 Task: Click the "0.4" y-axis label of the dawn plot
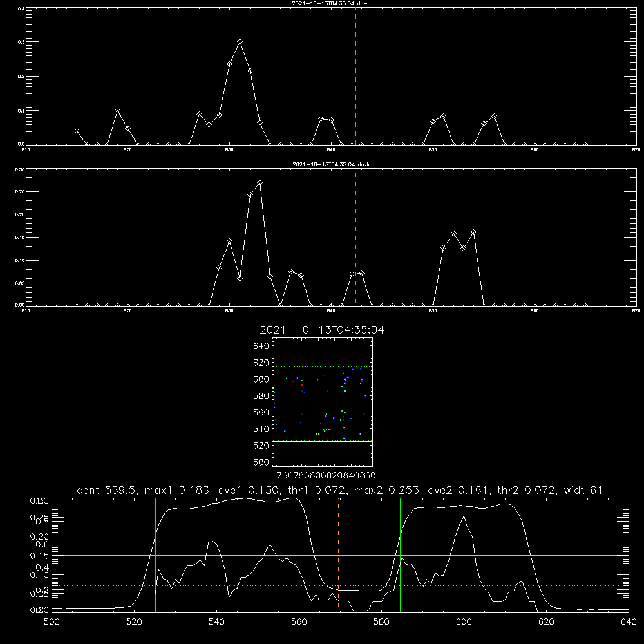[x=21, y=8]
